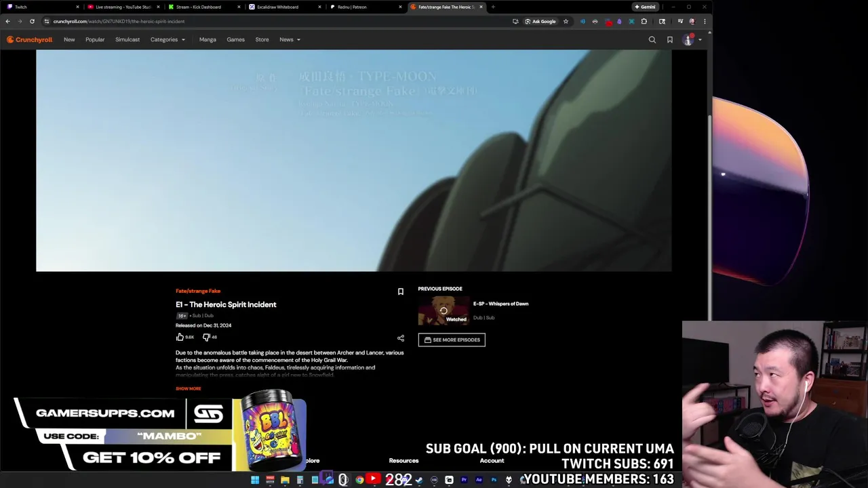Dislike the episode with thumbs down

point(206,337)
